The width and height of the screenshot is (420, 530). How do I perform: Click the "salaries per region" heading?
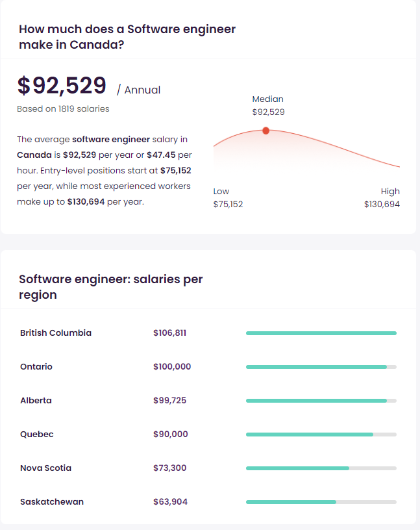coord(110,287)
